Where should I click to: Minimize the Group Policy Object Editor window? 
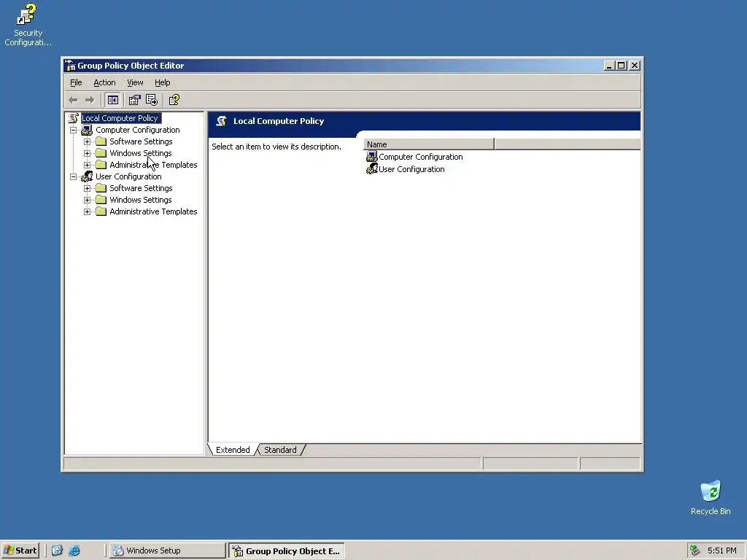609,66
